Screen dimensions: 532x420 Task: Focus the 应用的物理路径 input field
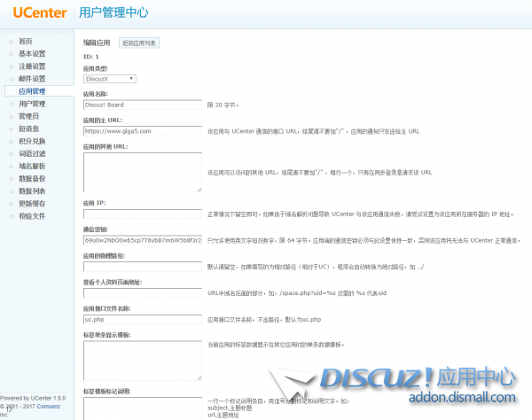(143, 267)
